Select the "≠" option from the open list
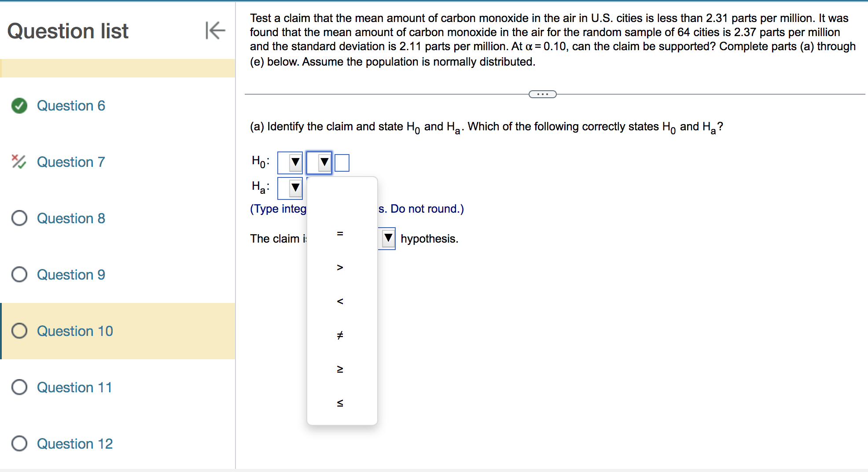 click(x=339, y=335)
